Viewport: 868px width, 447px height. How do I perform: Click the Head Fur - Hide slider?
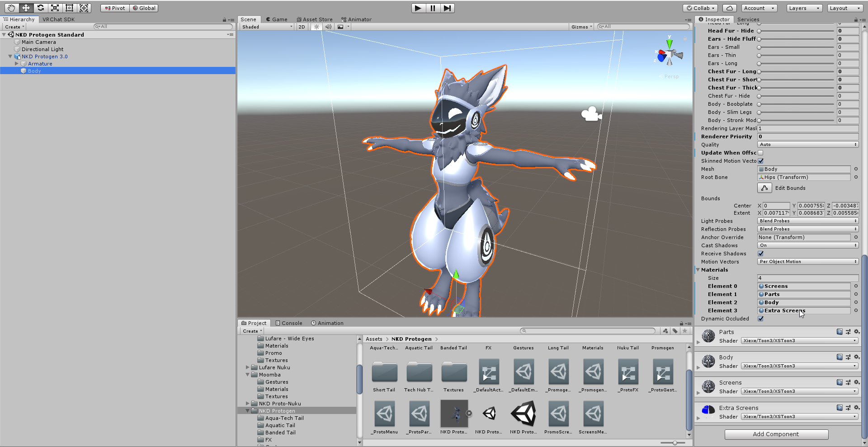click(796, 31)
